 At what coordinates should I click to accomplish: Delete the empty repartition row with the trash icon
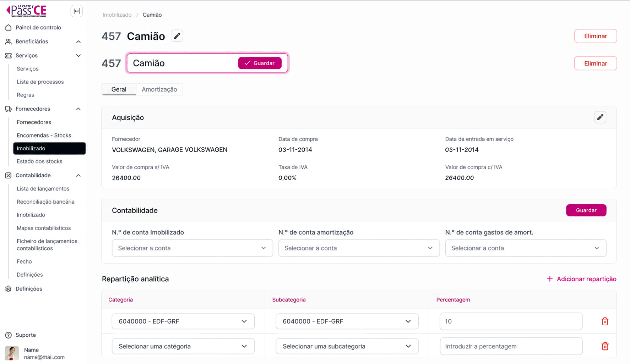(605, 346)
